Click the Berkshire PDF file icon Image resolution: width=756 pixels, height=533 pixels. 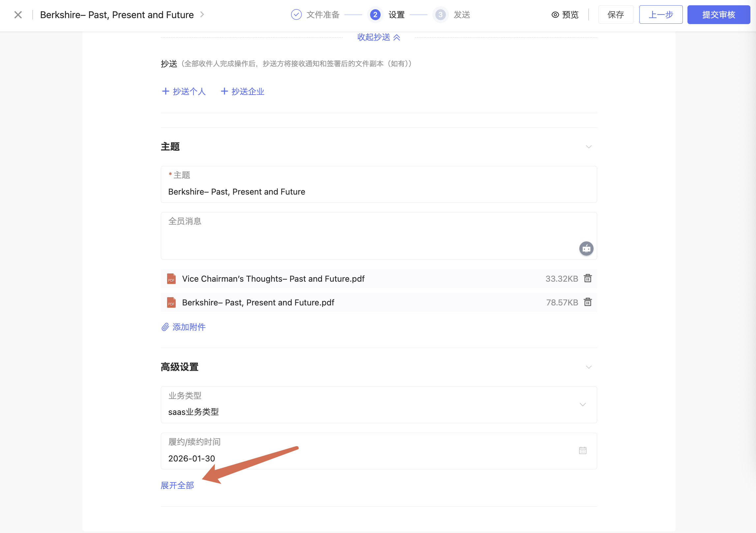[171, 302]
